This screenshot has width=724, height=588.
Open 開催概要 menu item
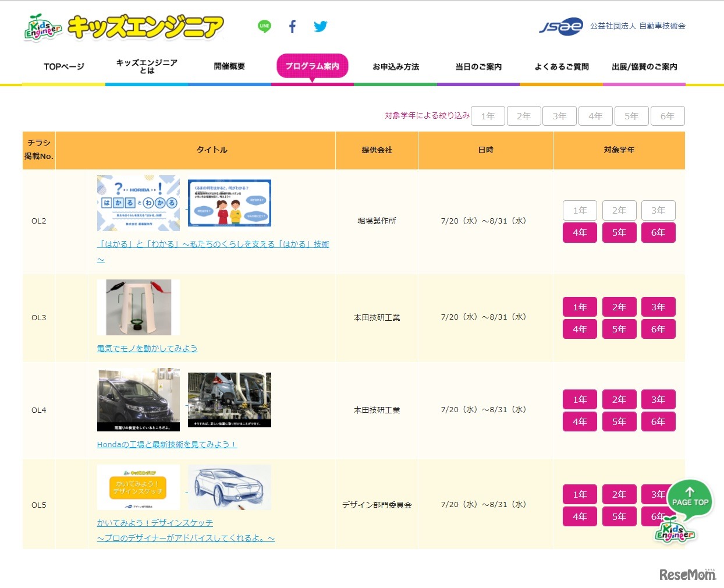229,66
